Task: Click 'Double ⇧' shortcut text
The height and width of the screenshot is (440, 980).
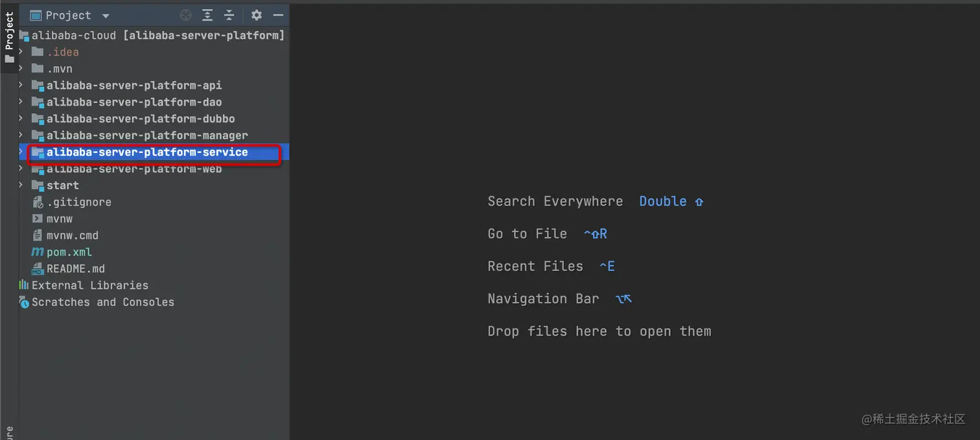Action: (x=671, y=202)
